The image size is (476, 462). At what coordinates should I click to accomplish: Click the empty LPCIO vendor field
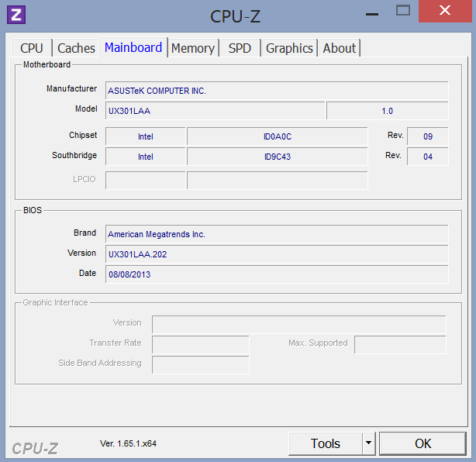click(x=146, y=181)
